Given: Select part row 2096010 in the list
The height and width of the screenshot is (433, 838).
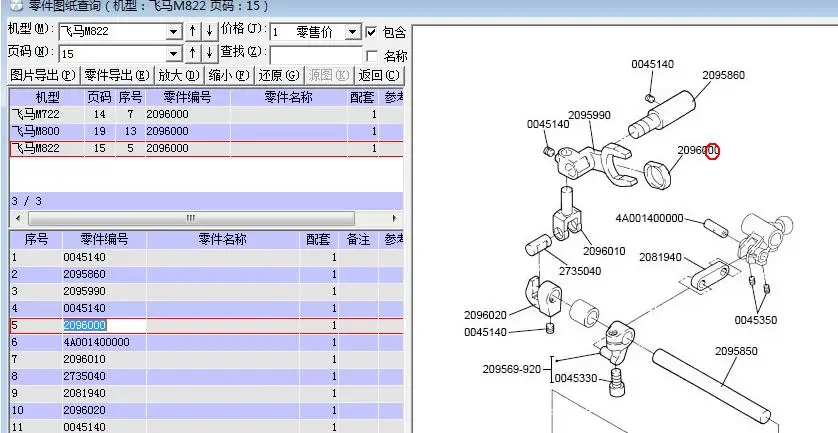Looking at the screenshot, I should (206, 359).
